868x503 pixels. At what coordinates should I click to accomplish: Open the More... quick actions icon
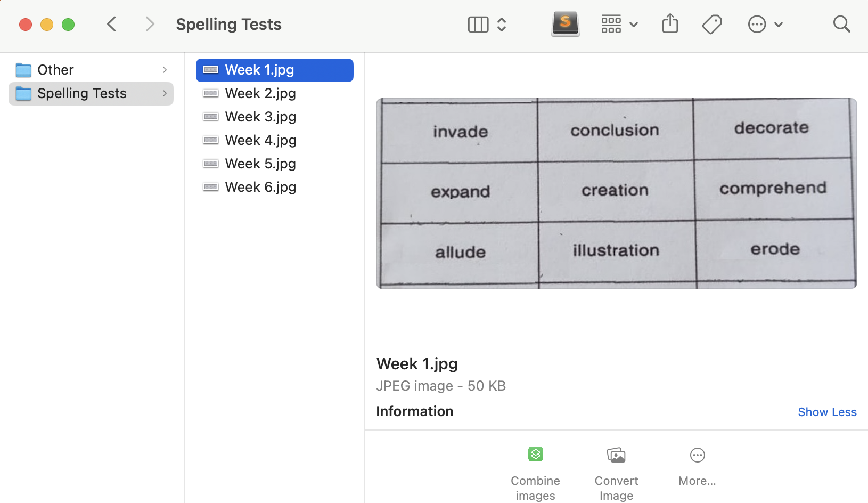click(697, 455)
